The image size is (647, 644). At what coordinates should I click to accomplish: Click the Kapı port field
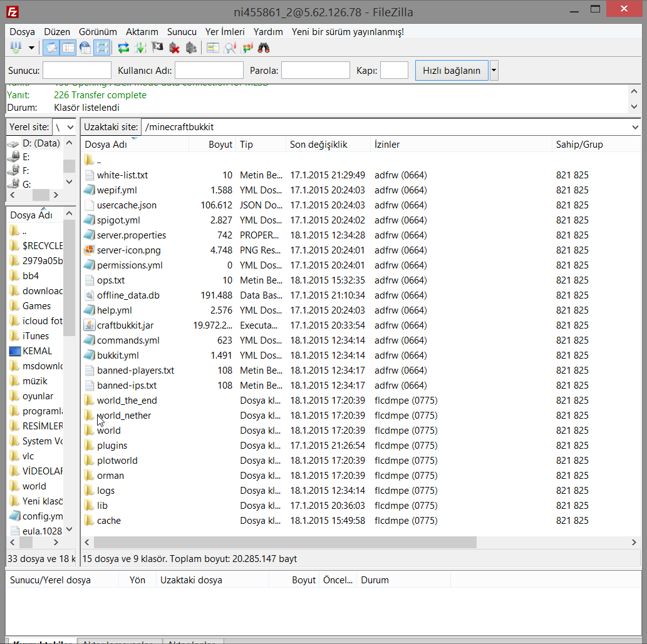[394, 70]
